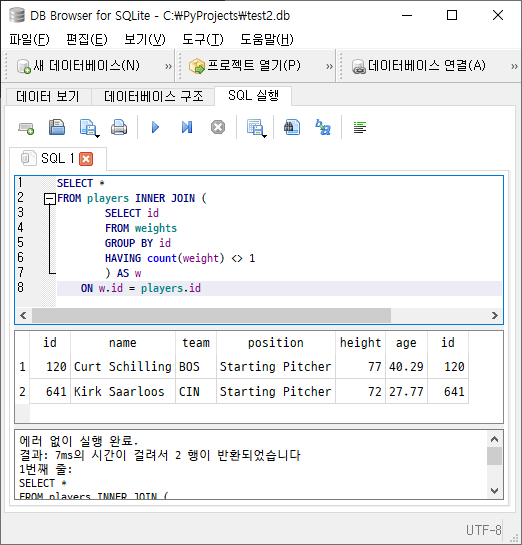This screenshot has height=545, width=522.
Task: Select the SQL 1 editor tab
Action: 57,159
